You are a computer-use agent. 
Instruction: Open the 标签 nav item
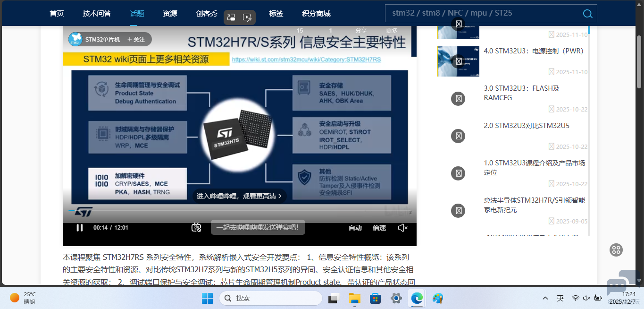point(276,13)
